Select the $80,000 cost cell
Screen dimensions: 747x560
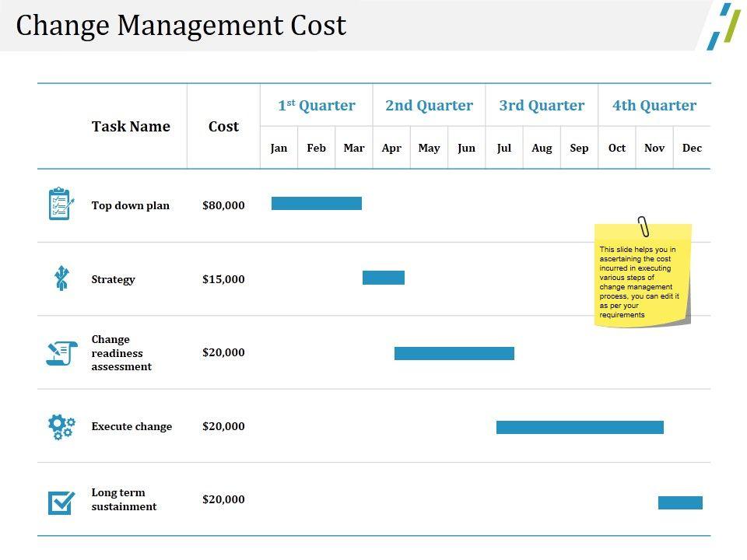click(223, 205)
